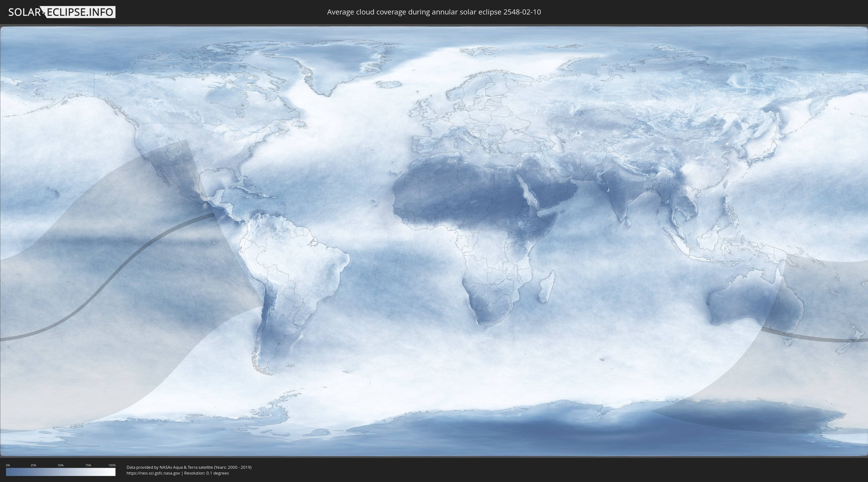
Task: Click the 50% legend label
Action: click(x=61, y=465)
